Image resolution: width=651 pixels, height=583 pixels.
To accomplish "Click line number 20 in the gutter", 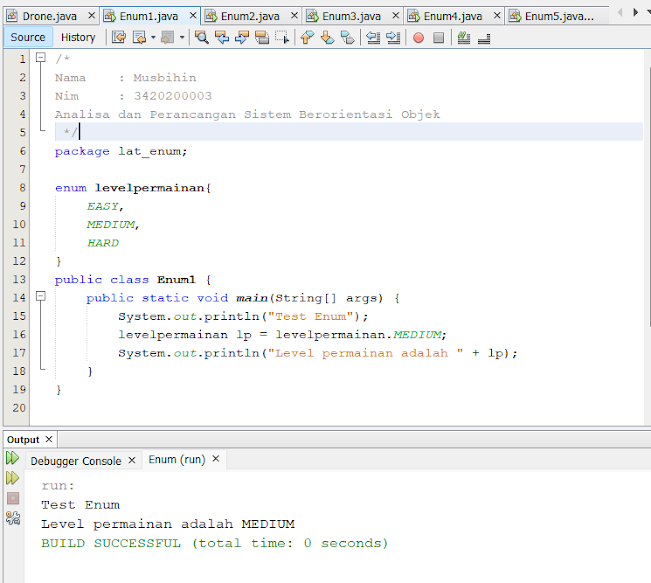I will pos(19,408).
